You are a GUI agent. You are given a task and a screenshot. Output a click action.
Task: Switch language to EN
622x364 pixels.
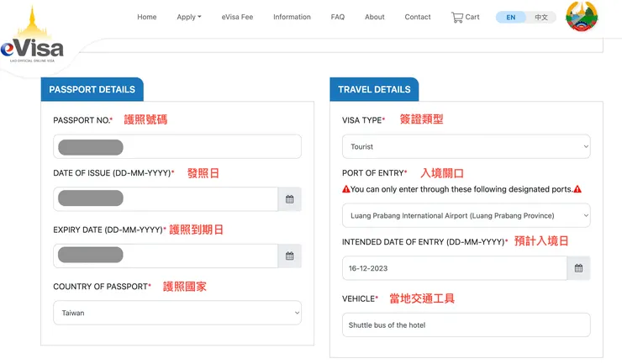coord(511,17)
